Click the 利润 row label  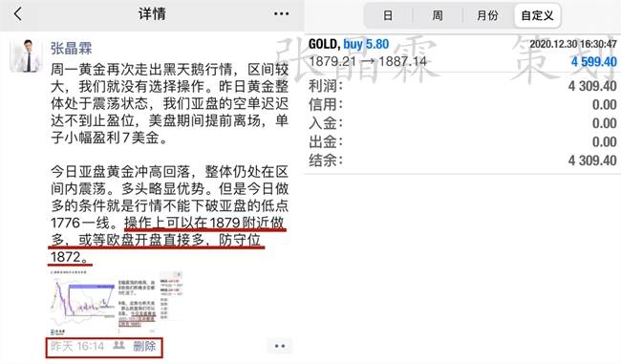pyautogui.click(x=326, y=86)
